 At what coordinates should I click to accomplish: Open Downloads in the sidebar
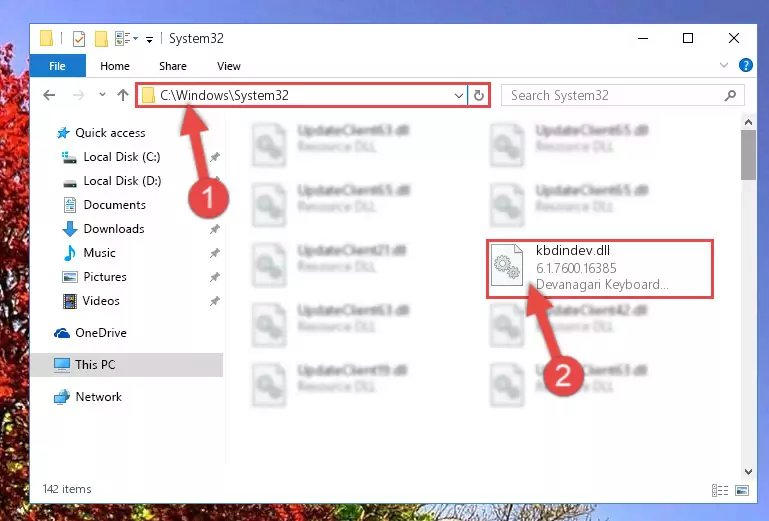(114, 229)
